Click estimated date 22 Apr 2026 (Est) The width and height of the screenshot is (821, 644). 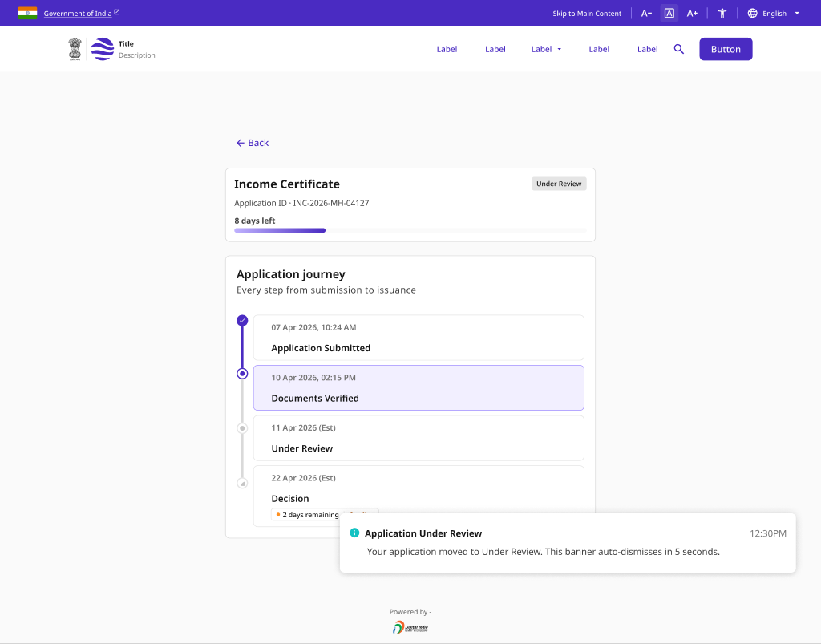pyautogui.click(x=303, y=479)
